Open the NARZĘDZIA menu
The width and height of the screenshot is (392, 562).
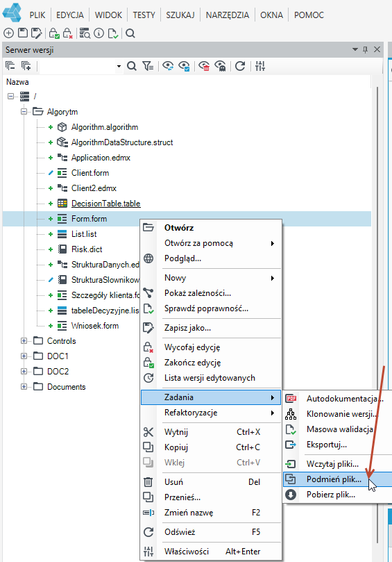(228, 15)
